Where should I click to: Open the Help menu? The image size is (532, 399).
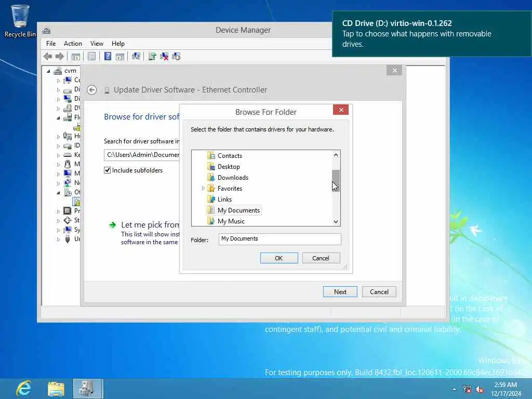tap(118, 44)
